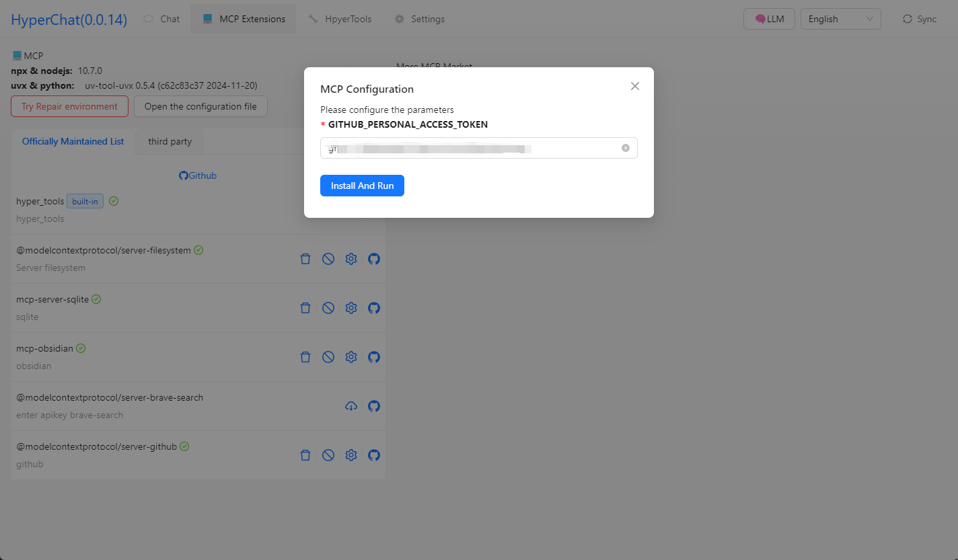This screenshot has width=958, height=560.
Task: Click the 'enter apikey brave-search' description
Action: (70, 415)
